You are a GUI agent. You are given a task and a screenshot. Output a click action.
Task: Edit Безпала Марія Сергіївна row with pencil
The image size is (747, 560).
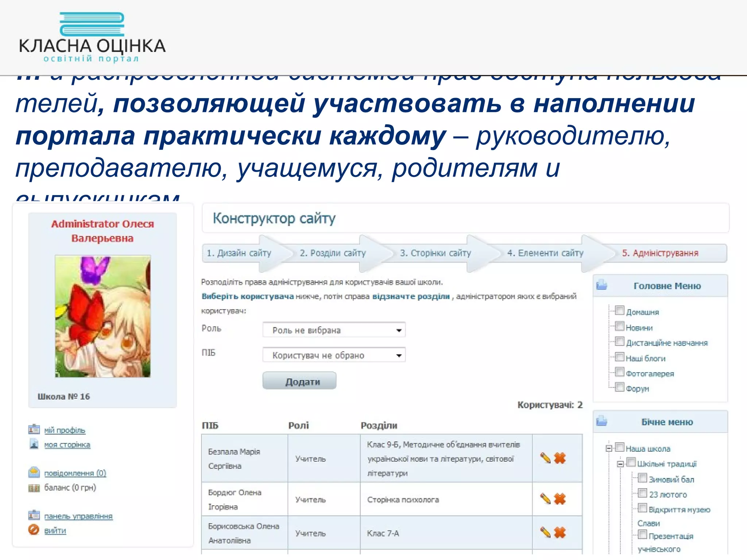pos(545,458)
